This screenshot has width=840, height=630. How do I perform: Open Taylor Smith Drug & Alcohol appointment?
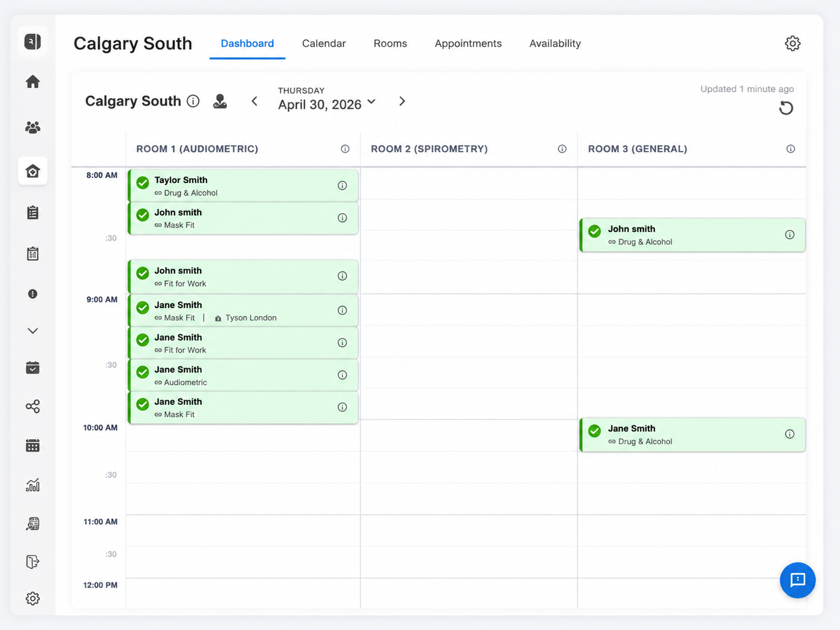coord(243,186)
